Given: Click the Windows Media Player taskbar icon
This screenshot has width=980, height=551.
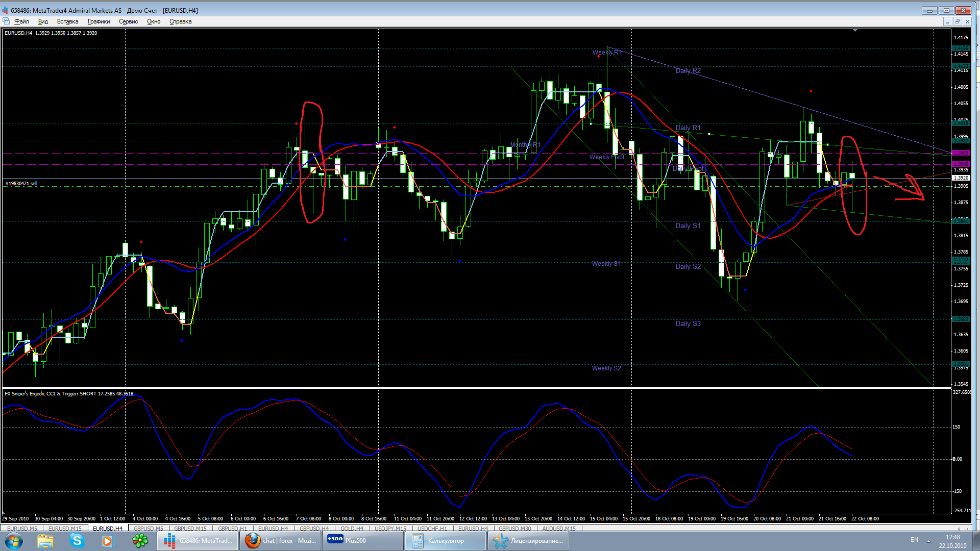Looking at the screenshot, I should [108, 541].
